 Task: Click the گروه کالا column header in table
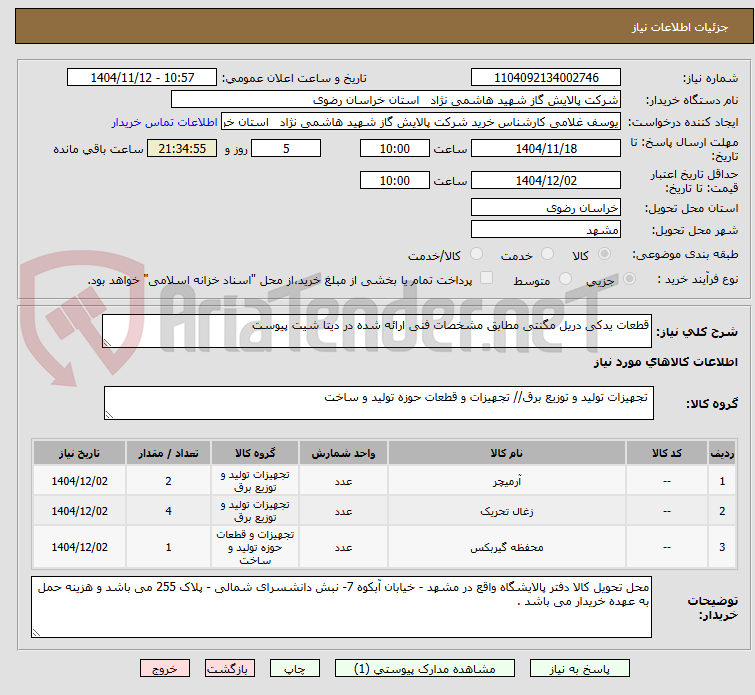(255, 453)
